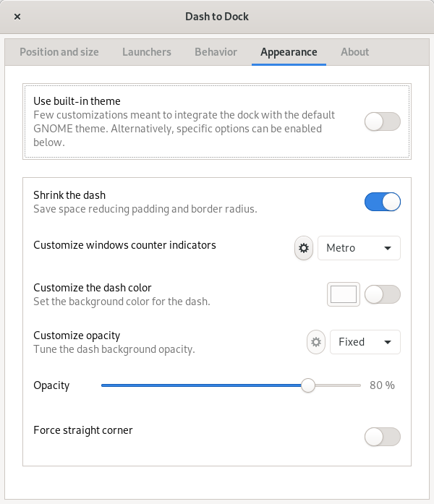Close the Dash to Dock window
This screenshot has height=504, width=434.
17,17
